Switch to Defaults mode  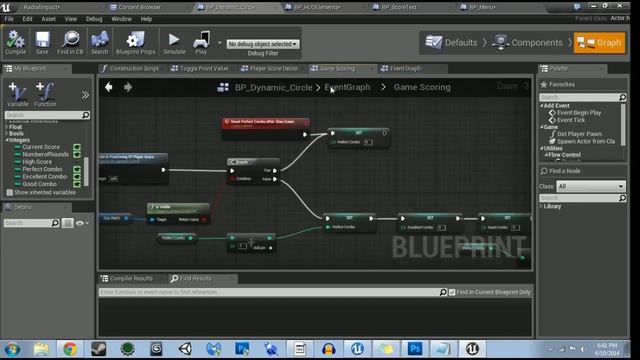pos(451,42)
